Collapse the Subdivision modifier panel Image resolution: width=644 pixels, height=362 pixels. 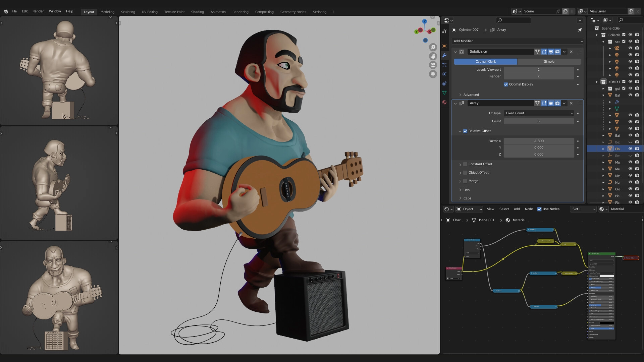pyautogui.click(x=455, y=52)
